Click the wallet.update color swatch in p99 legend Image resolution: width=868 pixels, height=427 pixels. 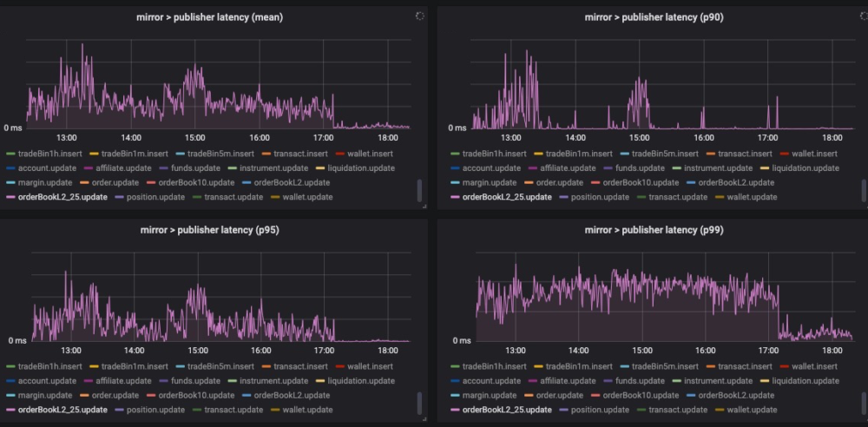click(x=719, y=410)
